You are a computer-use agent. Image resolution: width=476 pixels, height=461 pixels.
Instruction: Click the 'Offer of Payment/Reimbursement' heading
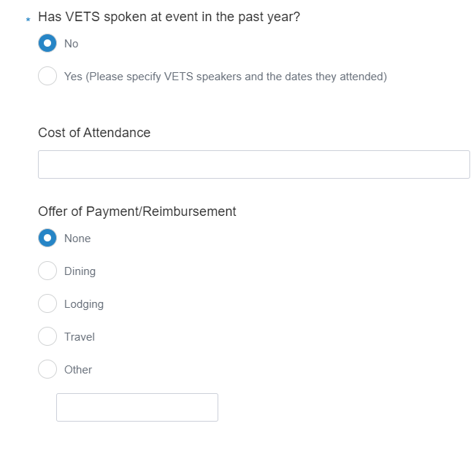pos(137,212)
